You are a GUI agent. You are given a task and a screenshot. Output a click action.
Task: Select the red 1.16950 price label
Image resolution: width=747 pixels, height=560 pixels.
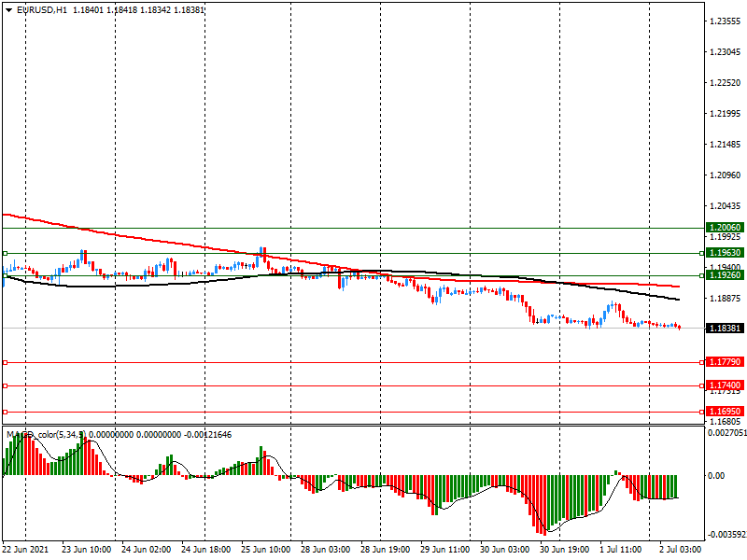[725, 411]
